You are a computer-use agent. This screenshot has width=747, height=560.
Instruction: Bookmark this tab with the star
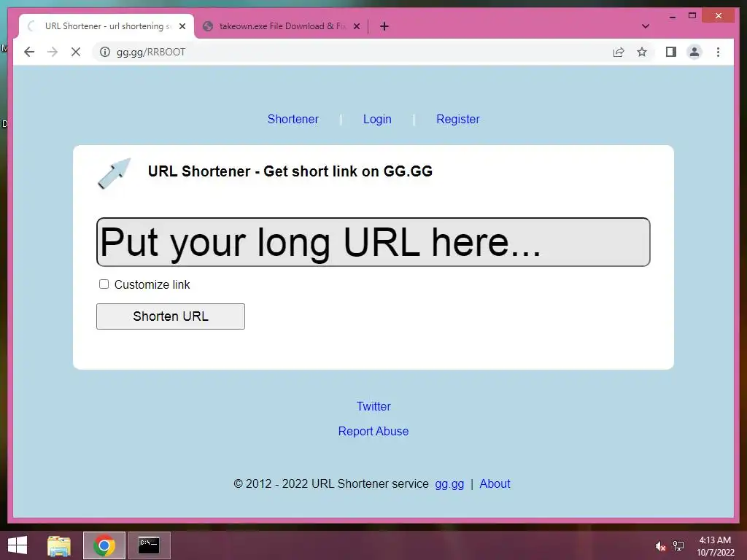pos(642,52)
